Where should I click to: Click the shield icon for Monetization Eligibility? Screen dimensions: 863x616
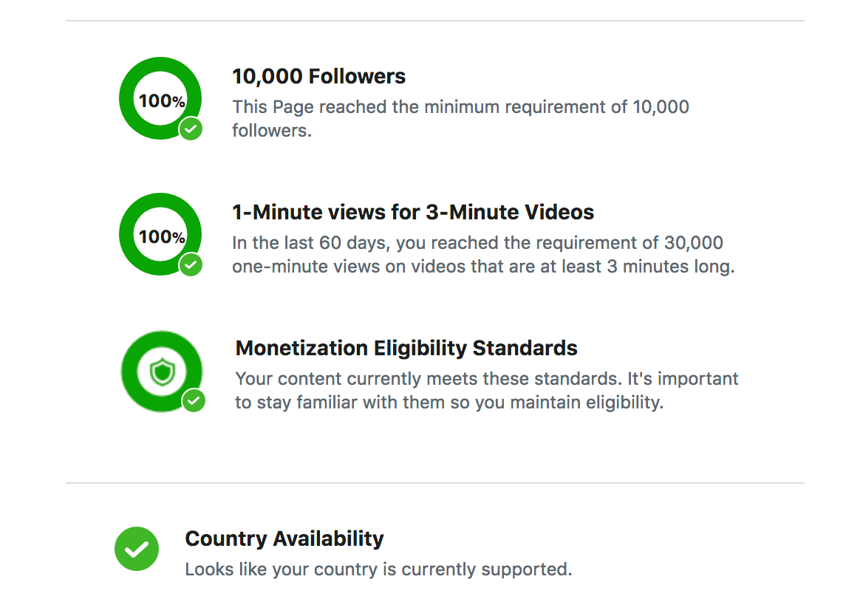162,372
